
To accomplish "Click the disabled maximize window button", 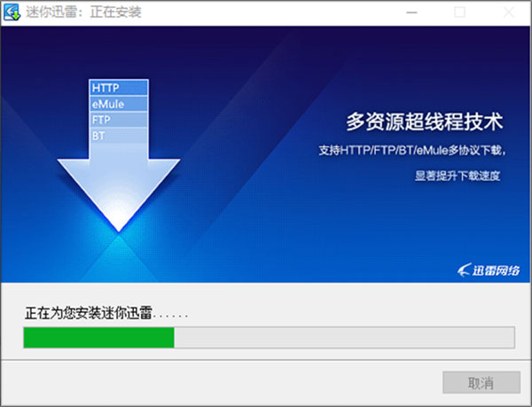I will point(459,12).
